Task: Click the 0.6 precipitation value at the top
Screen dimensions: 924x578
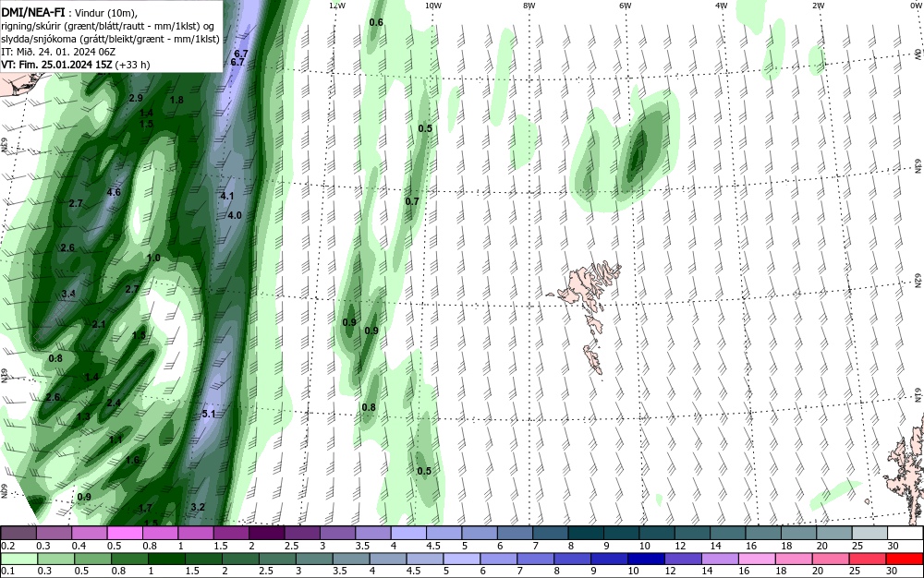Action: point(376,22)
